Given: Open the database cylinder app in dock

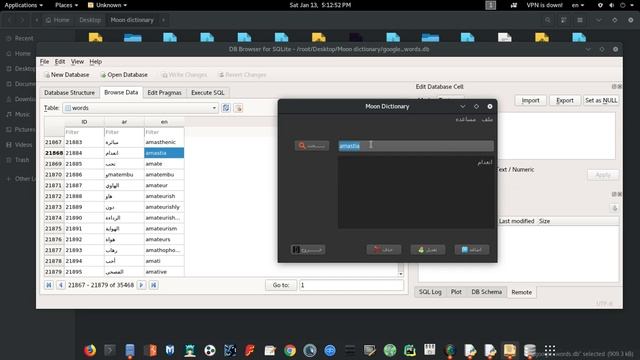Looking at the screenshot, I should point(530,350).
